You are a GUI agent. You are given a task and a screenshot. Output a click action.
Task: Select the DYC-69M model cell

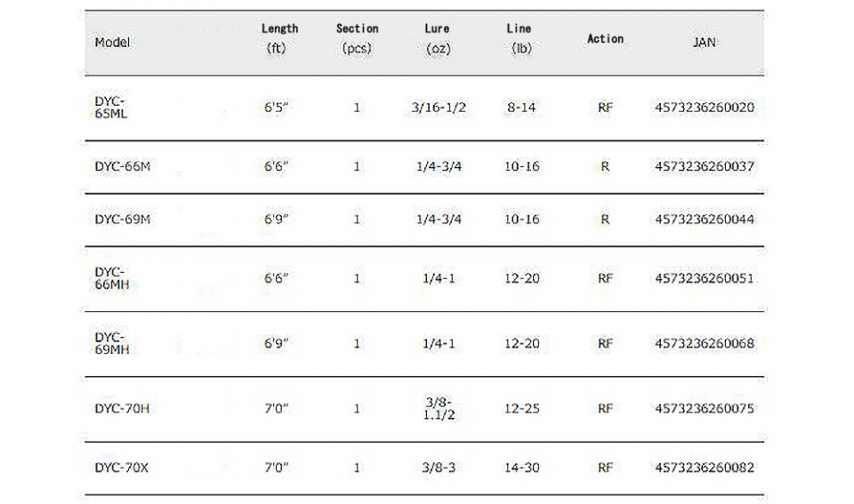tap(123, 220)
